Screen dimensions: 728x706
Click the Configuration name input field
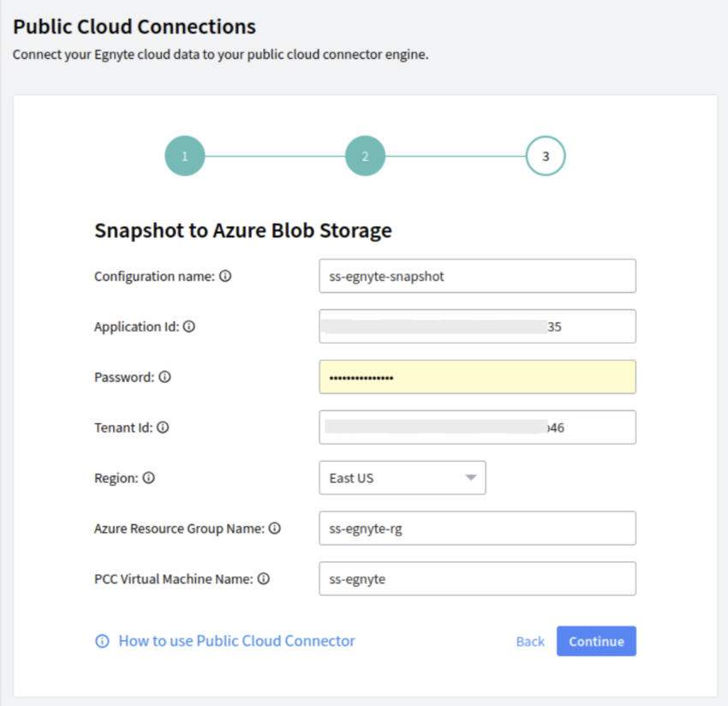coord(477,276)
